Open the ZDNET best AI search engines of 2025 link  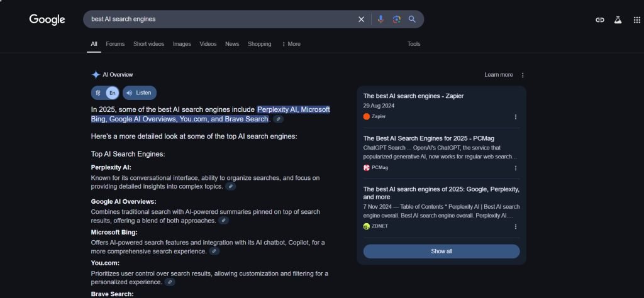coord(441,194)
